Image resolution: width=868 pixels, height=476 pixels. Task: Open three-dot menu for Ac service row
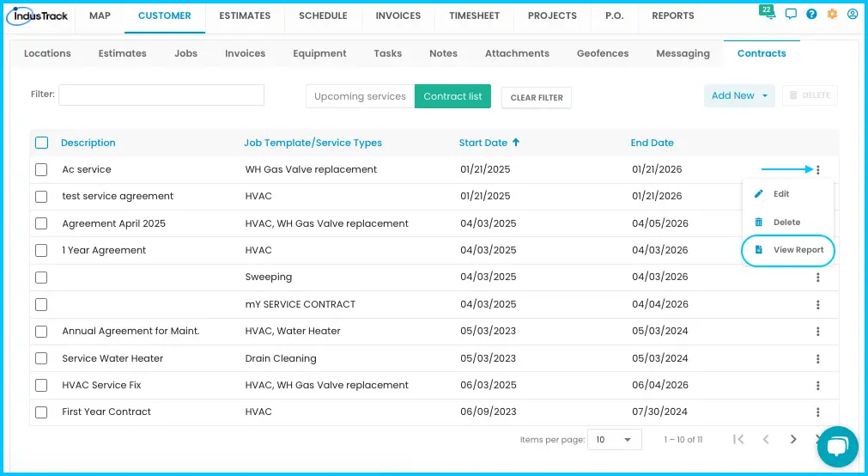coord(817,169)
